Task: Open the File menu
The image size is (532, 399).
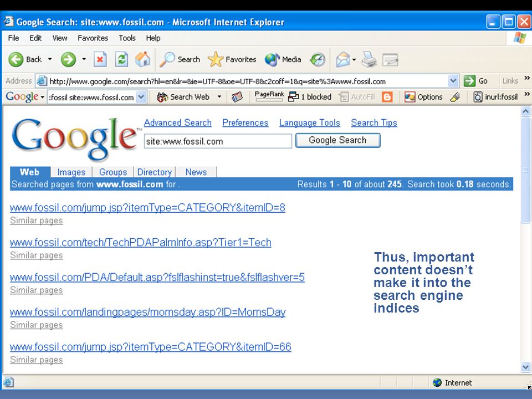Action: pos(13,38)
